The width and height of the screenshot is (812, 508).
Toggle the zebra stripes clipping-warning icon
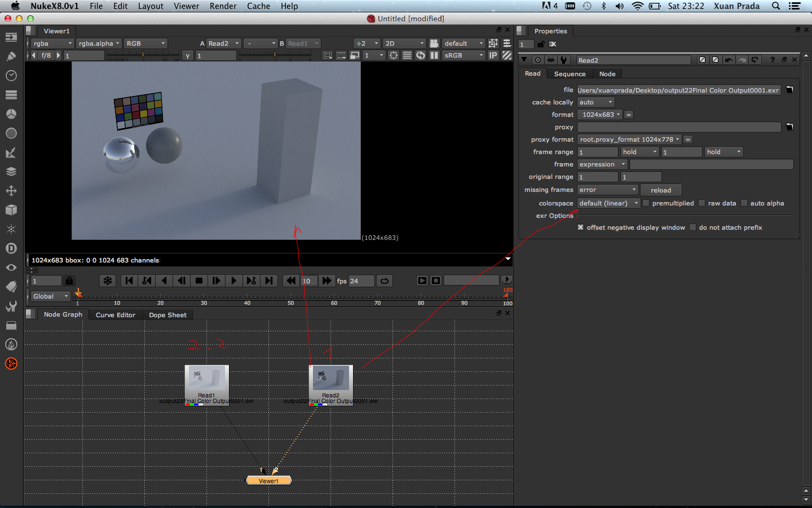coord(507,55)
